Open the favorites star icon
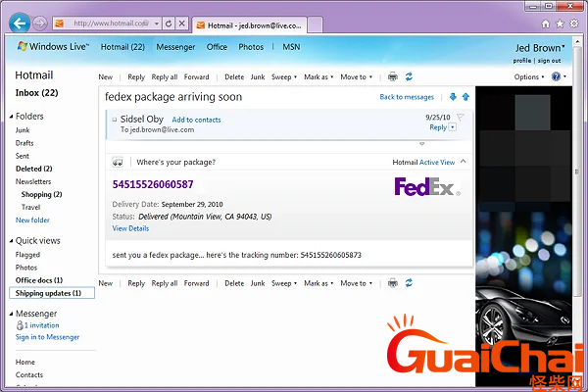588x392 pixels. click(x=560, y=24)
